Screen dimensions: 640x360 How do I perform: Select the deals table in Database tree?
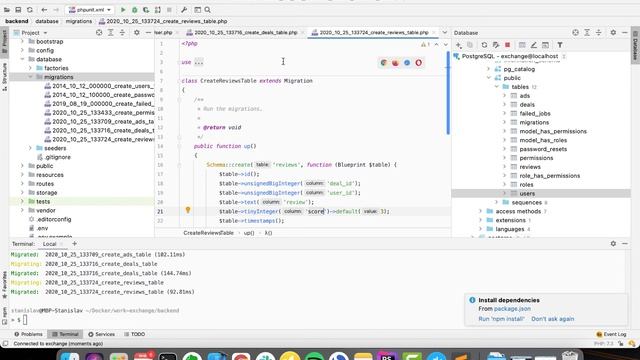[527, 104]
